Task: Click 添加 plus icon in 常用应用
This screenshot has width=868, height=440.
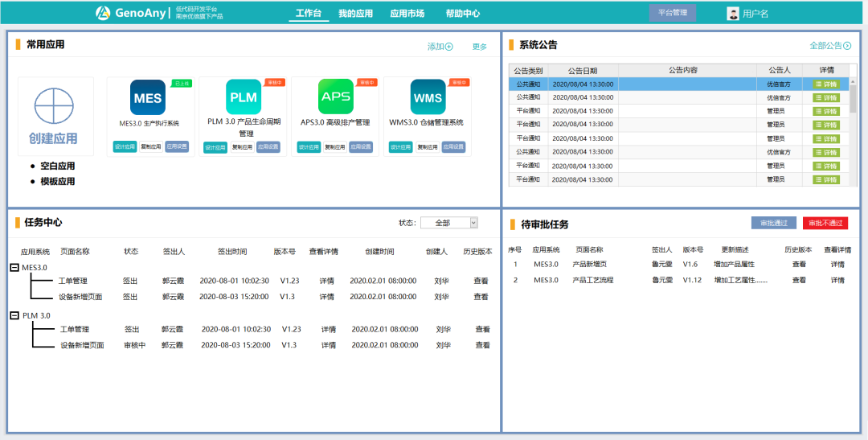Action: pos(448,47)
